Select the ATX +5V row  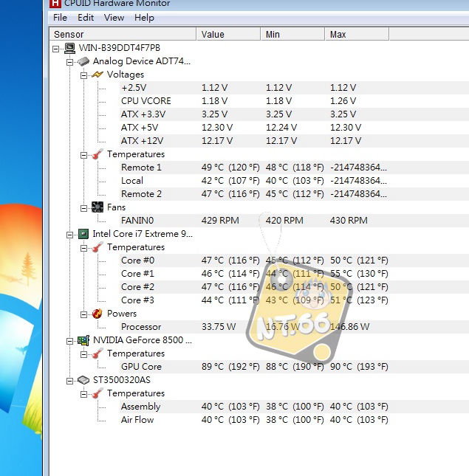click(x=294, y=128)
